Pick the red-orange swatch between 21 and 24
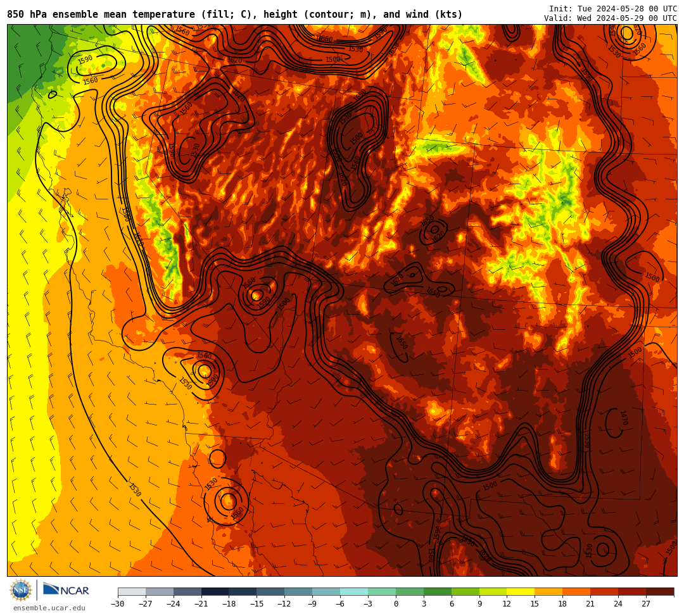 [x=604, y=591]
